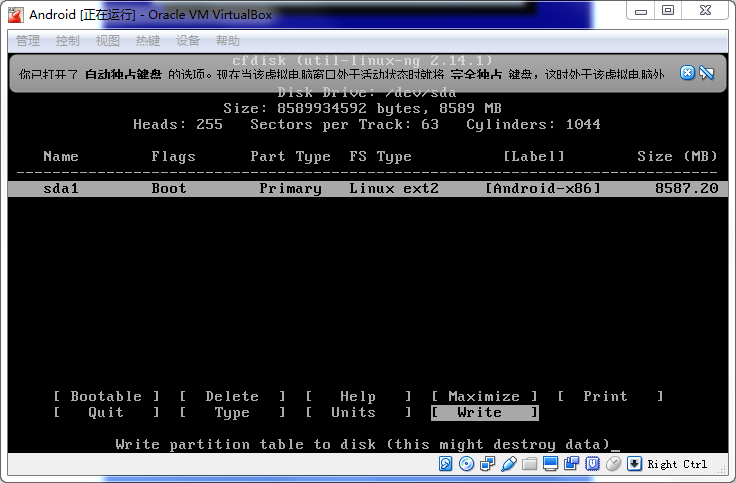Click the write partition table warning text

pyautogui.click(x=362, y=445)
